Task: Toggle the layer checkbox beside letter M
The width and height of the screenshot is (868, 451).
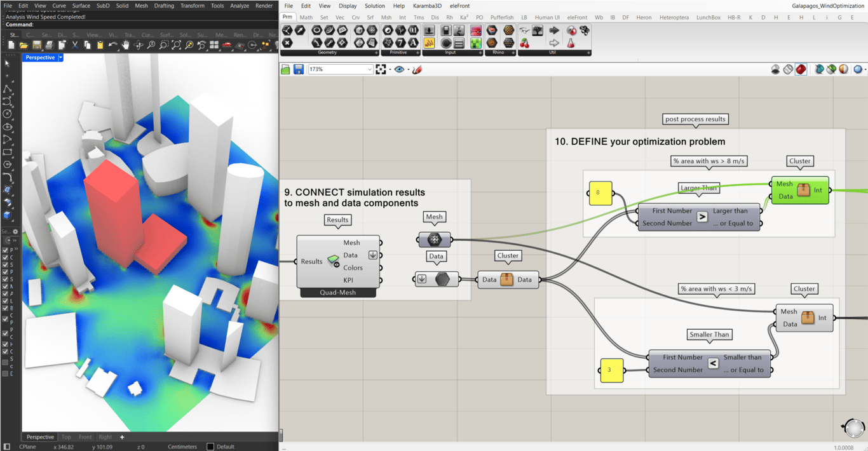Action: click(x=5, y=286)
